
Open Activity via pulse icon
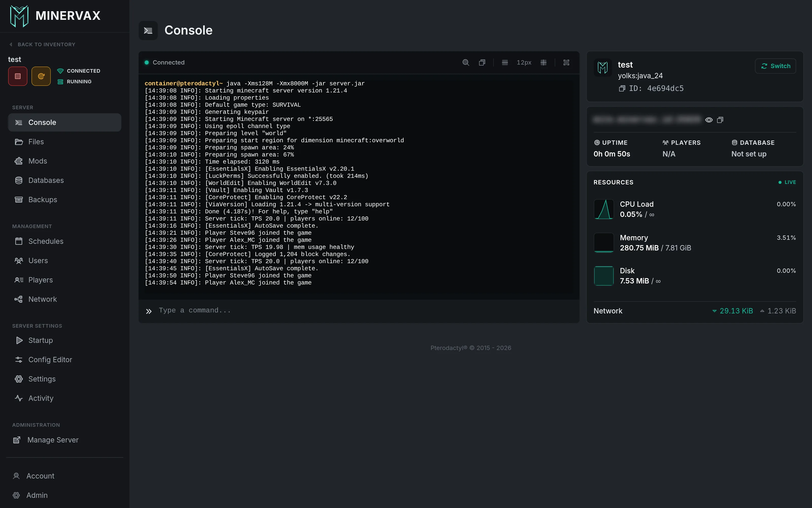19,398
